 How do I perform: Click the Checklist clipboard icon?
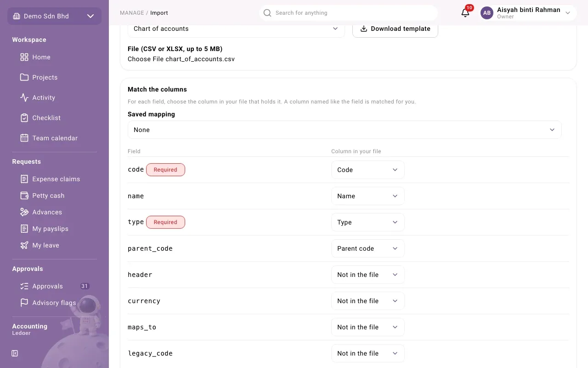[x=24, y=118]
